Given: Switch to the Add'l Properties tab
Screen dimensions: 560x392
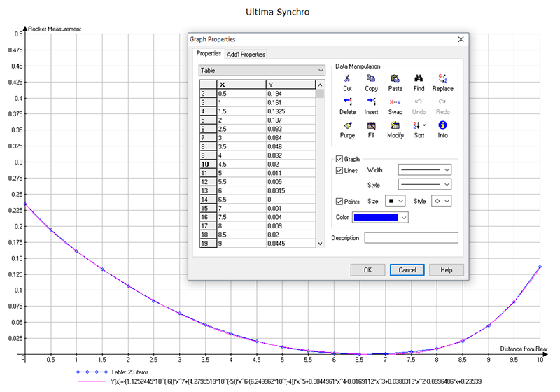Looking at the screenshot, I should 246,55.
